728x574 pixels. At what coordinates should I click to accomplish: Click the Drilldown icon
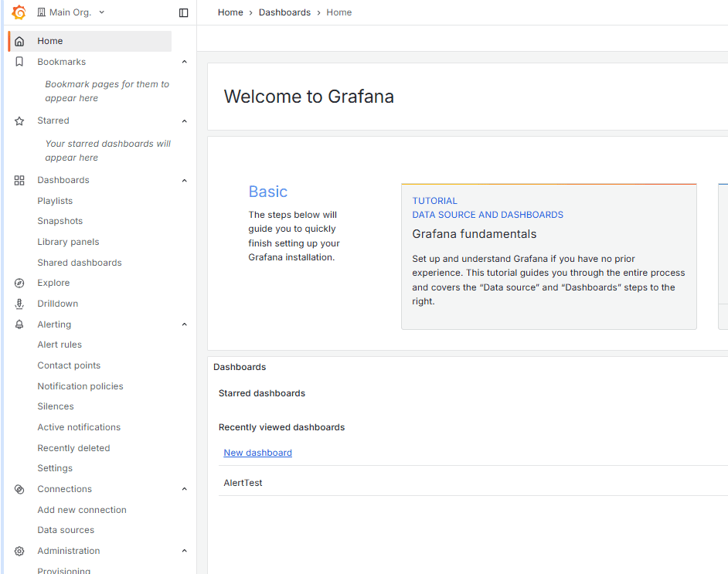pos(19,304)
